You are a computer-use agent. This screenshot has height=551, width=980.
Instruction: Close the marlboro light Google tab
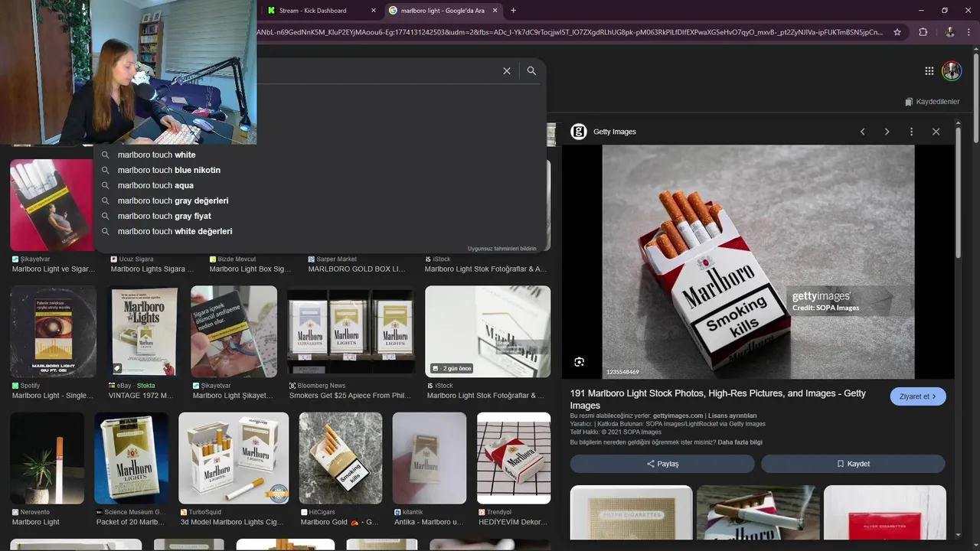point(495,11)
